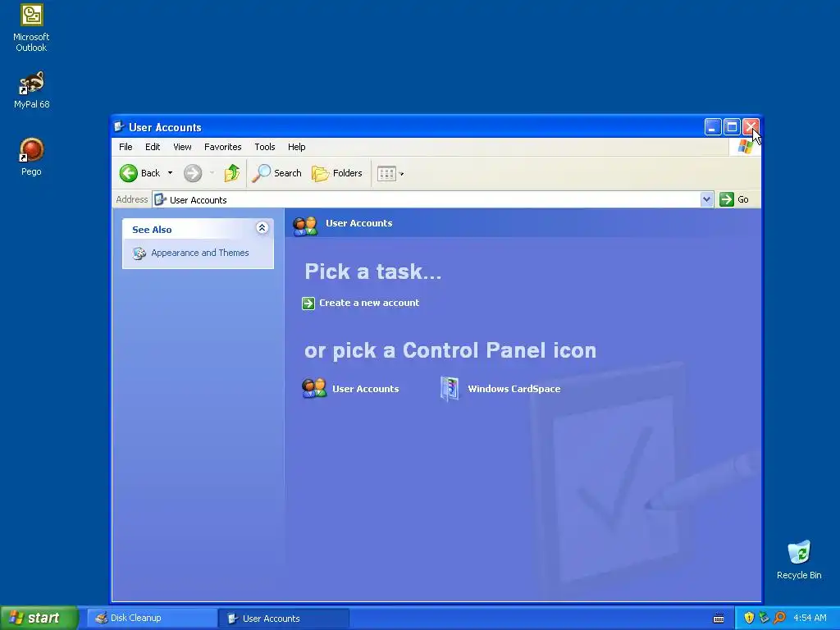Close the User Accounts window
The height and width of the screenshot is (630, 840).
751,127
